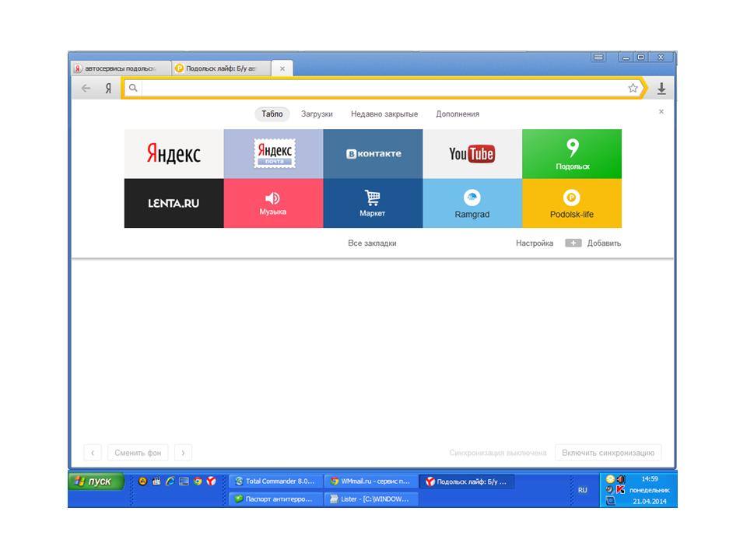747x560 pixels.
Task: Click the Сменить фон button
Action: (138, 453)
